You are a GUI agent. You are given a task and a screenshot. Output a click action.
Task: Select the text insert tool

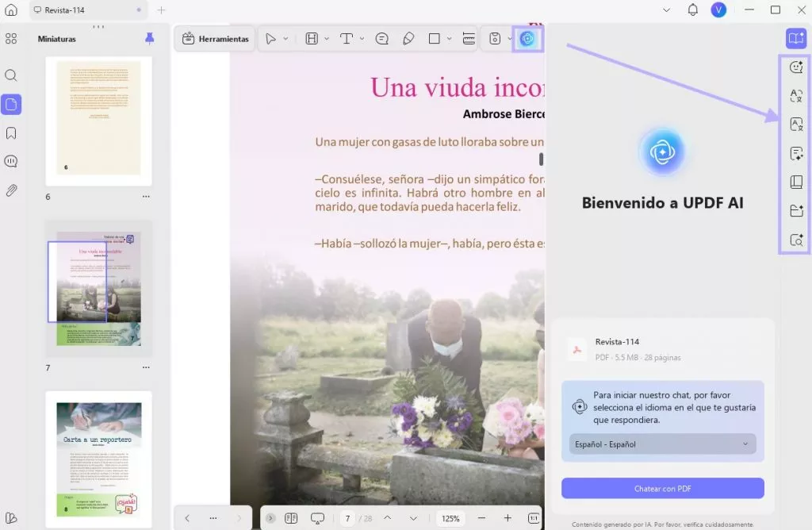(347, 39)
